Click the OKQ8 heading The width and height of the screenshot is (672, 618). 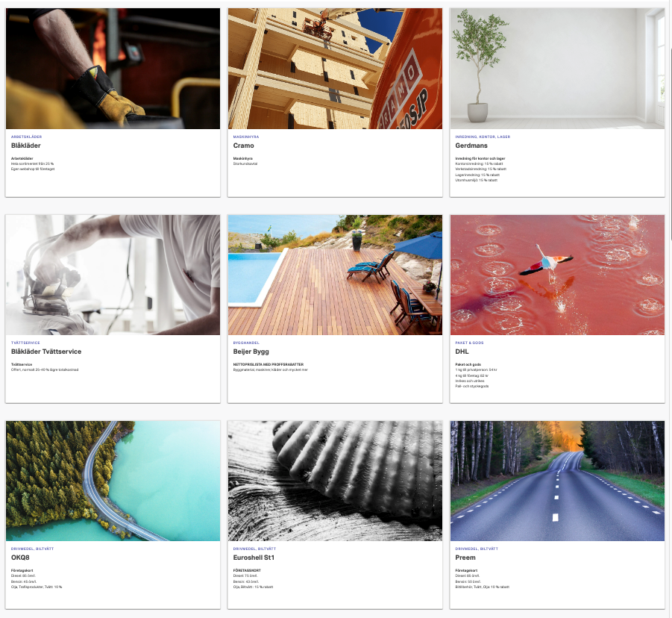[20, 558]
